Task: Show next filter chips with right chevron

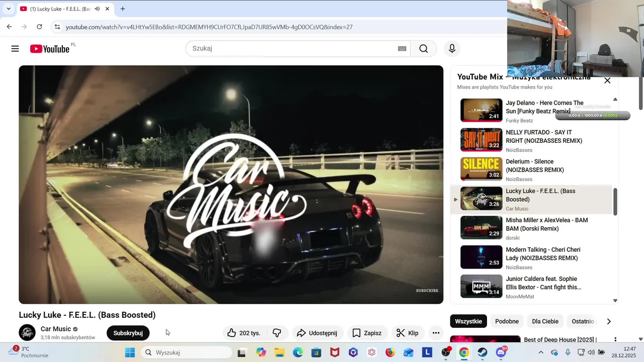Action: tap(609, 321)
